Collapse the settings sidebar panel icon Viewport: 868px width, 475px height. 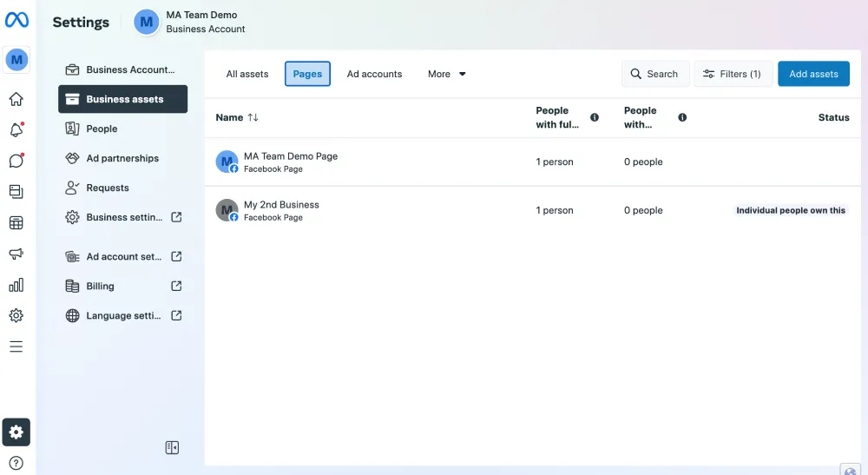tap(172, 447)
